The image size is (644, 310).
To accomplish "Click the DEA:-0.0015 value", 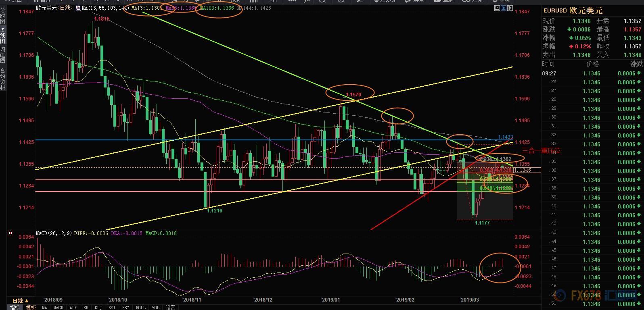I will point(127,233).
